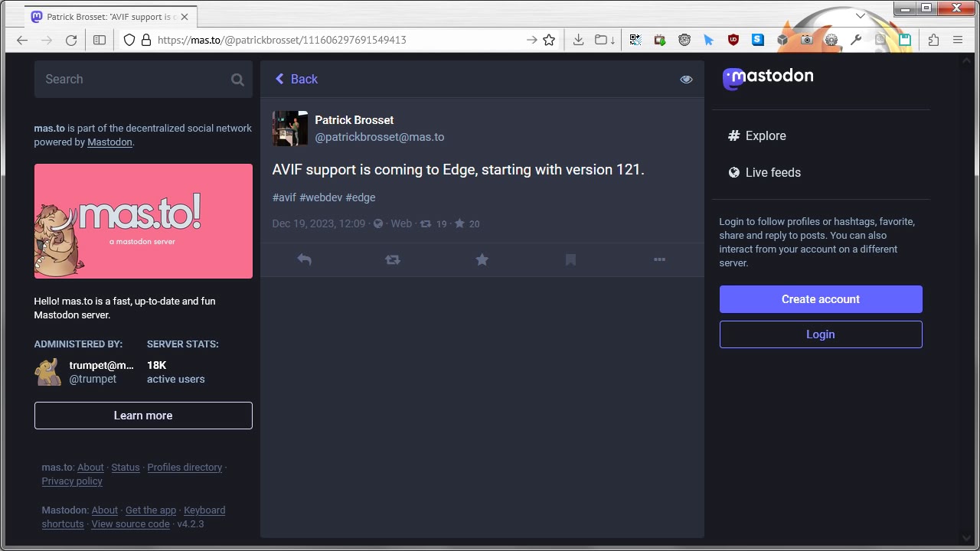Open the Firefox hamburger menu
This screenshot has height=551, width=980.
pos(958,40)
